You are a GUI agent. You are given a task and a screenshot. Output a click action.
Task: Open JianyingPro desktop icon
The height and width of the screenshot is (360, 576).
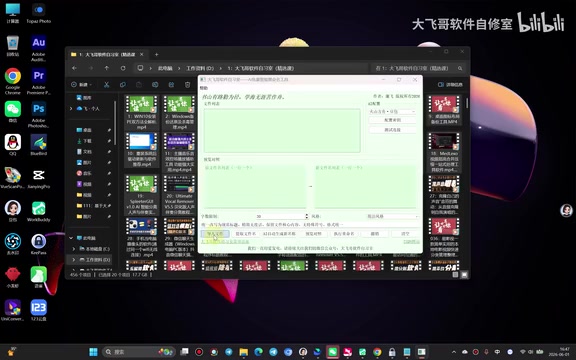[39, 178]
